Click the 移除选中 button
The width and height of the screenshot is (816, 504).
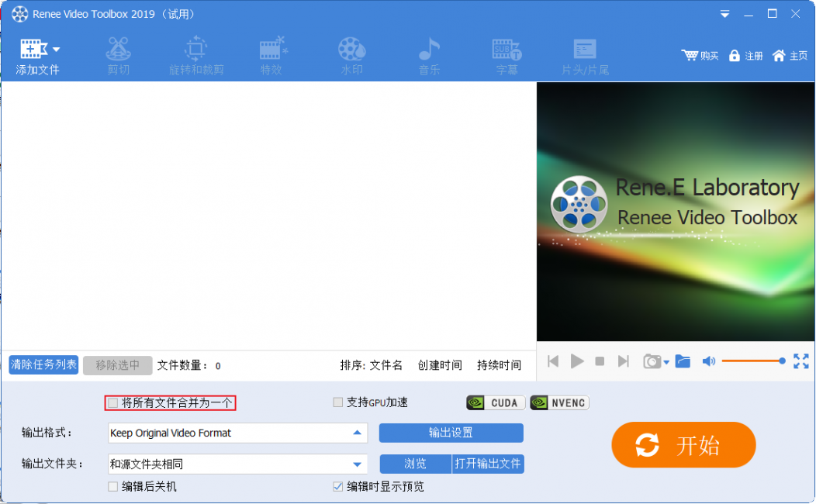[x=118, y=365]
